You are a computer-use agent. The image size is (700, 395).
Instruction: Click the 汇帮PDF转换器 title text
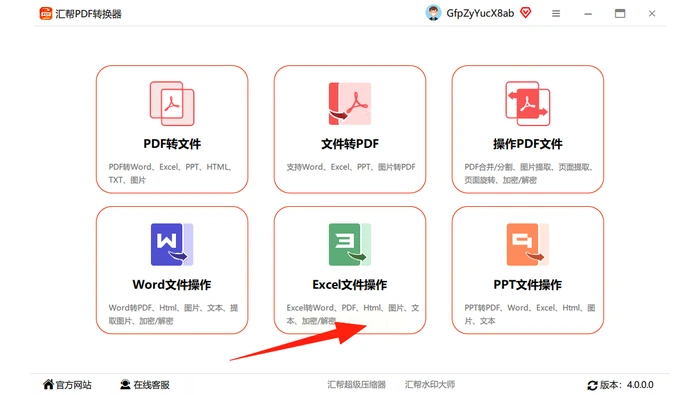tap(88, 14)
